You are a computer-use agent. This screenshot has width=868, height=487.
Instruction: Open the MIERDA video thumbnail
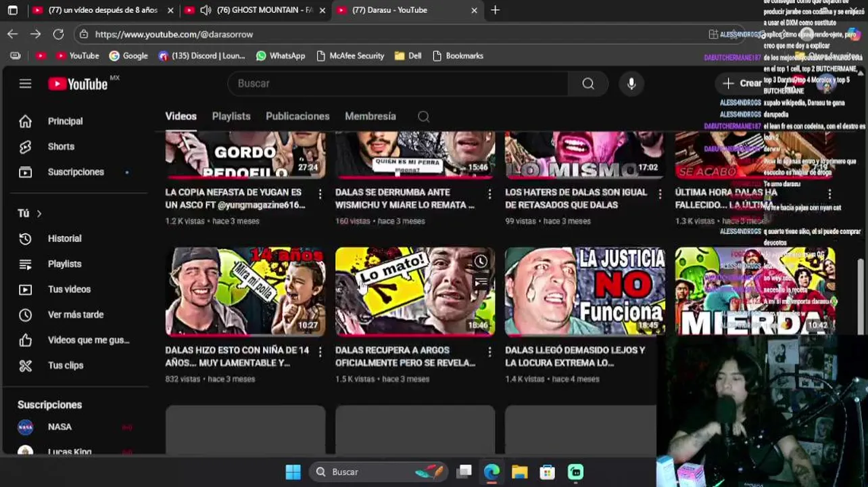click(x=754, y=292)
